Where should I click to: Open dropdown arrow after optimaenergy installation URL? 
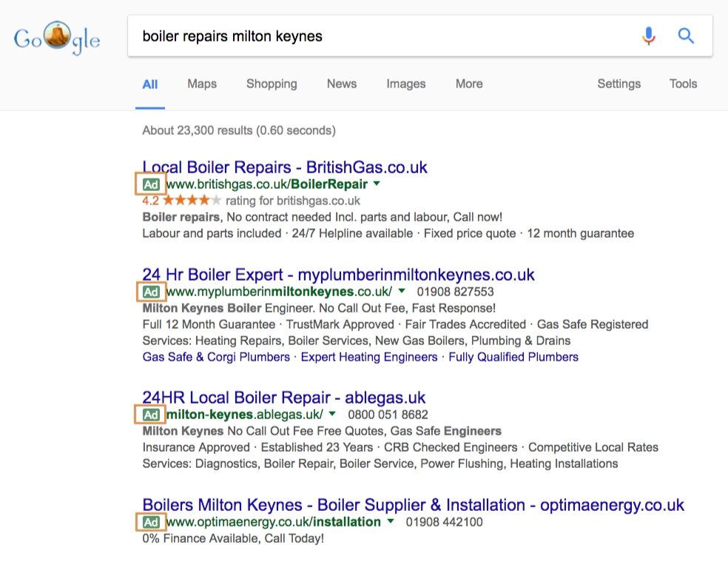390,521
